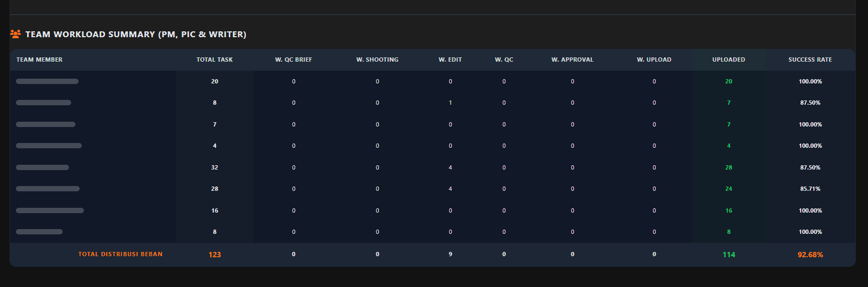Image resolution: width=868 pixels, height=287 pixels.
Task: Select 87.50% success rate in the 32-task row
Action: point(810,167)
